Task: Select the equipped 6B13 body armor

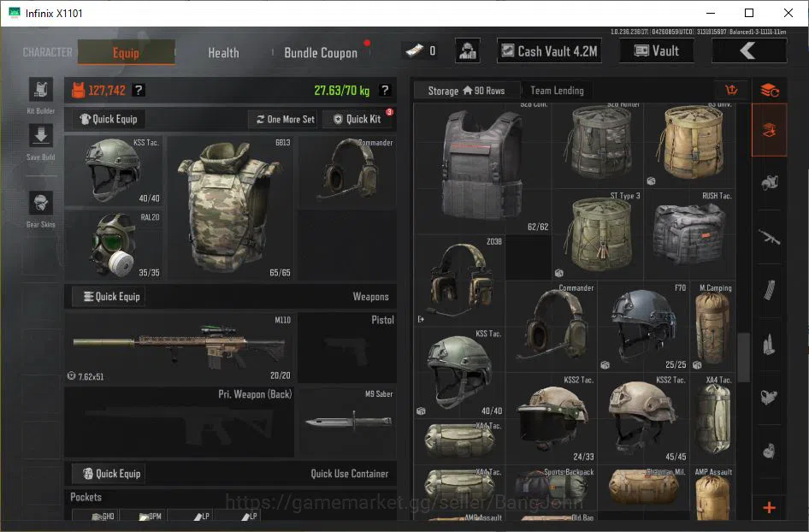Action: coord(230,208)
